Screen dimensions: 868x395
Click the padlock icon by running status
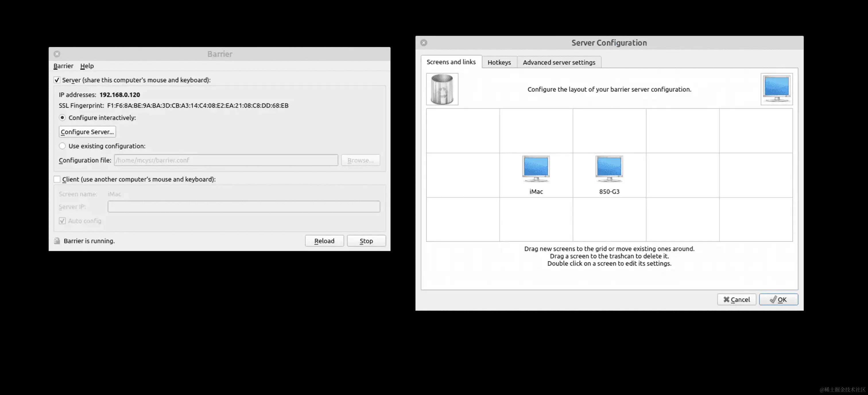[57, 241]
